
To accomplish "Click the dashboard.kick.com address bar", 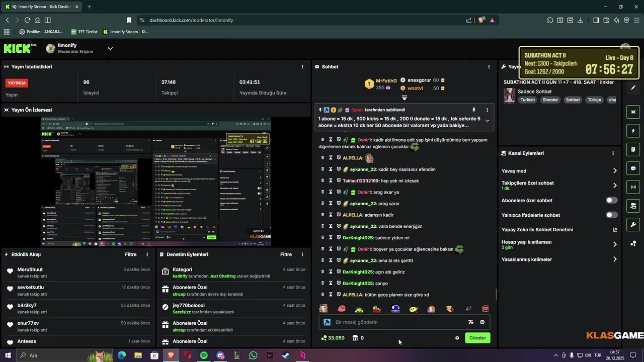I will 302,20.
